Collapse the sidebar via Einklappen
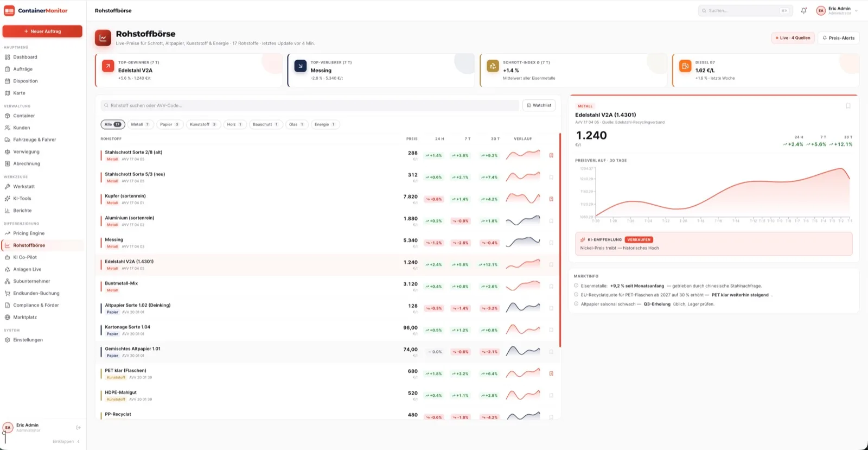Viewport: 868px width, 450px height. pyautogui.click(x=66, y=441)
